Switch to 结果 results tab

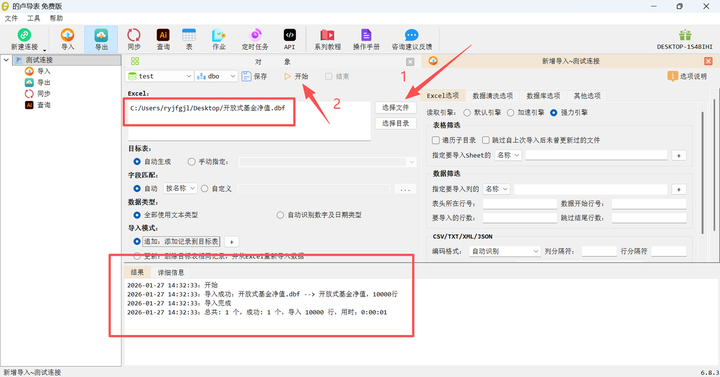coord(137,272)
